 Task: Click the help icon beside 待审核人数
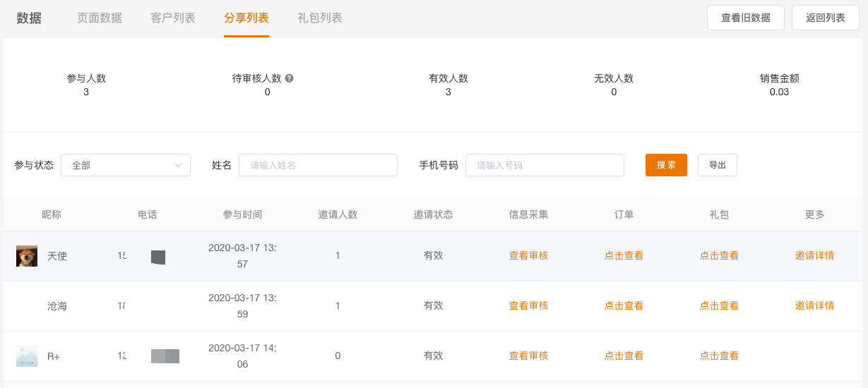pyautogui.click(x=289, y=78)
